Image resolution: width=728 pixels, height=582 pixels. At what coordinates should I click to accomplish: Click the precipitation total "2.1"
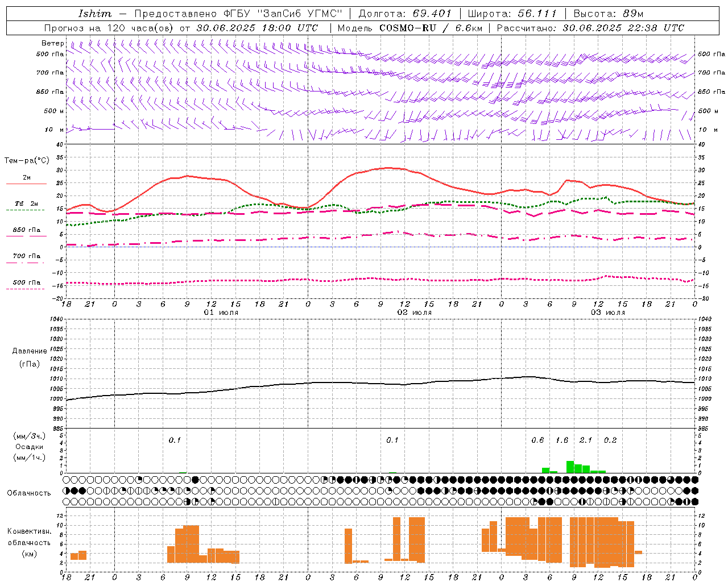pyautogui.click(x=586, y=440)
